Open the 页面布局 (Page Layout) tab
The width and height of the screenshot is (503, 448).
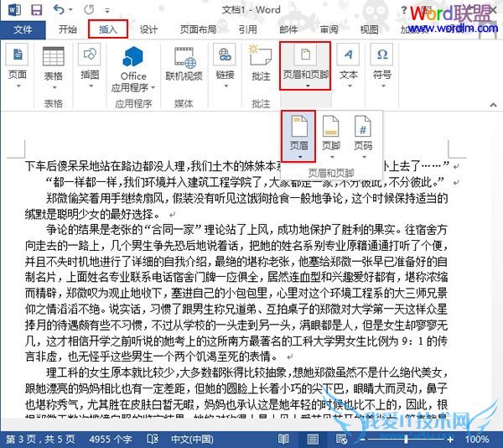coord(198,29)
